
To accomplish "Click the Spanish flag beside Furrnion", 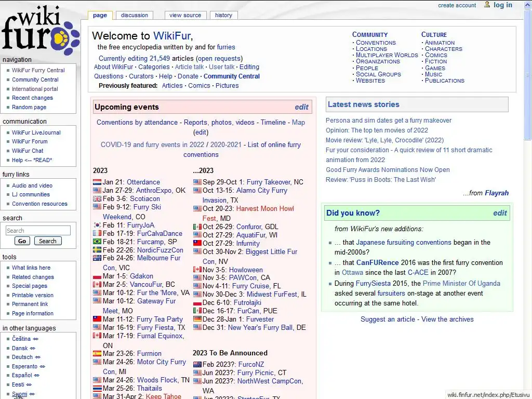I will [x=97, y=353].
